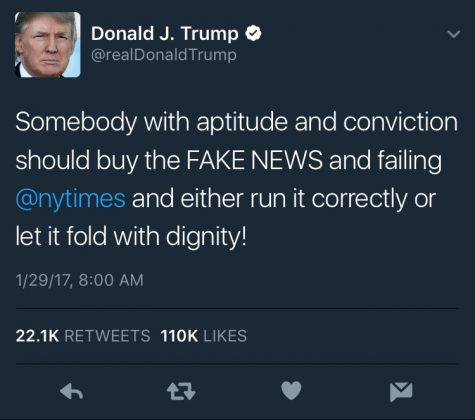Retweet this post using the retweet icon

point(181,391)
